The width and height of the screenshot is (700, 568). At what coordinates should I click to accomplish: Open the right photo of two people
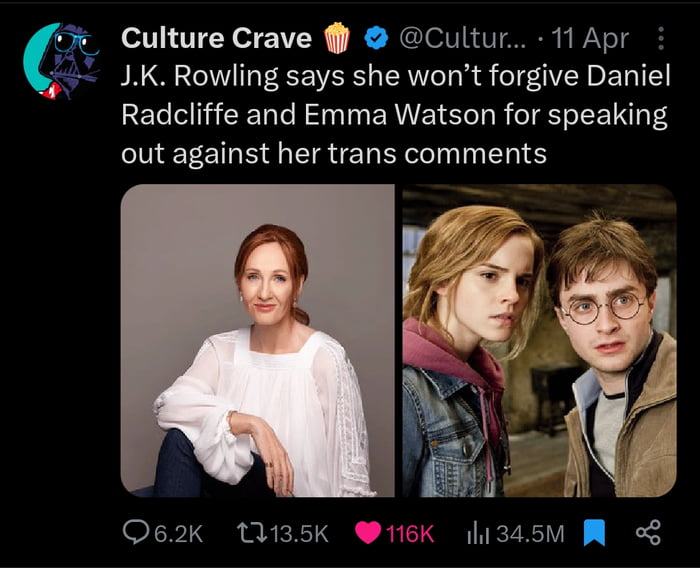(539, 340)
